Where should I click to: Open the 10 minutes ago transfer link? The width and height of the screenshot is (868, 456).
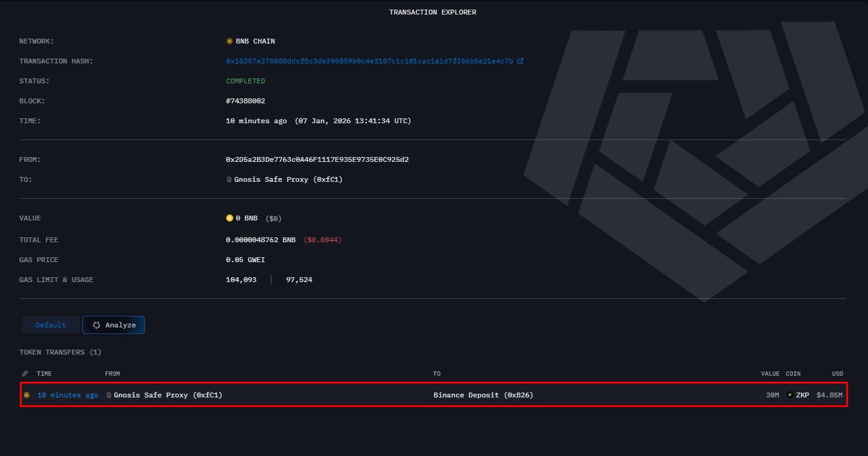pyautogui.click(x=68, y=395)
